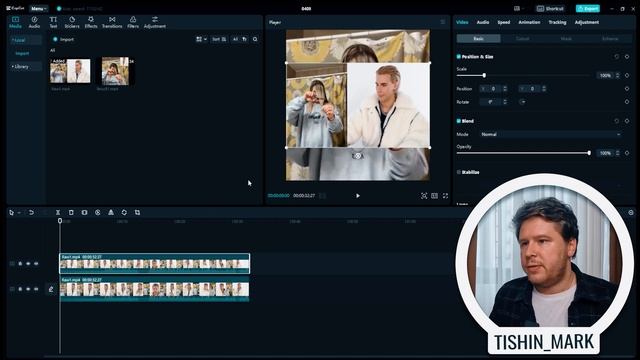
Task: Add a keyframe for Scale
Action: [627, 76]
